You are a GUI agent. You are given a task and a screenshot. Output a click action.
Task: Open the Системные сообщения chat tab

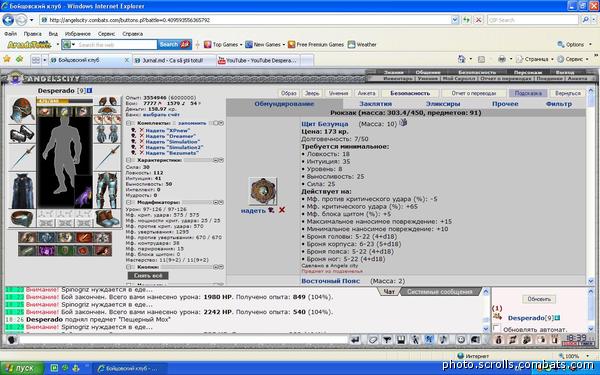(x=439, y=292)
